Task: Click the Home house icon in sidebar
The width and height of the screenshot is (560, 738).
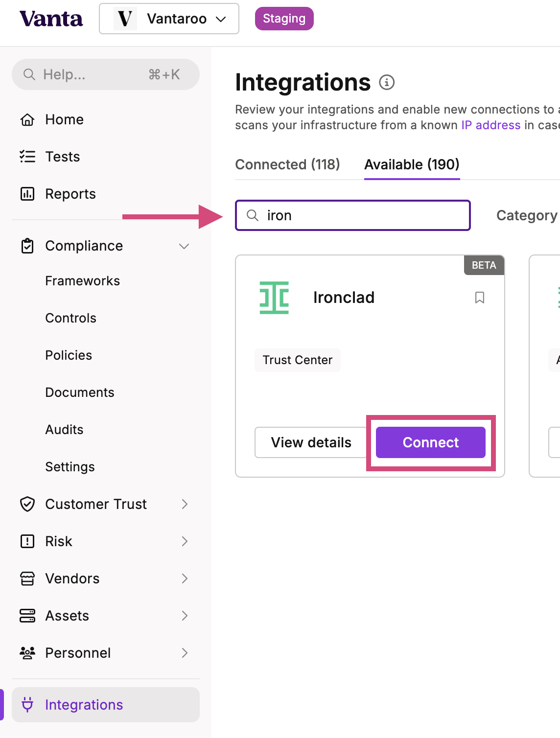Action: click(27, 119)
